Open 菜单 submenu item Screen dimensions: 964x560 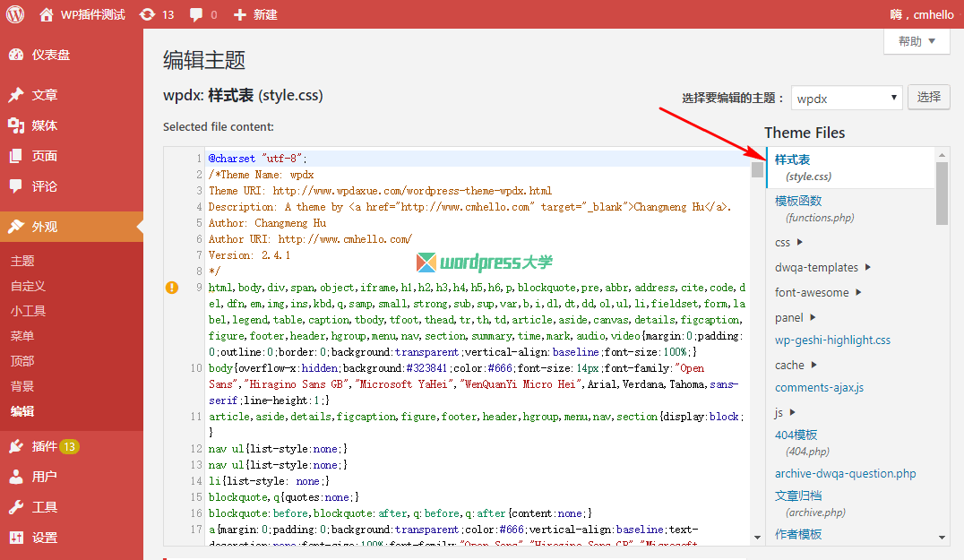(22, 336)
